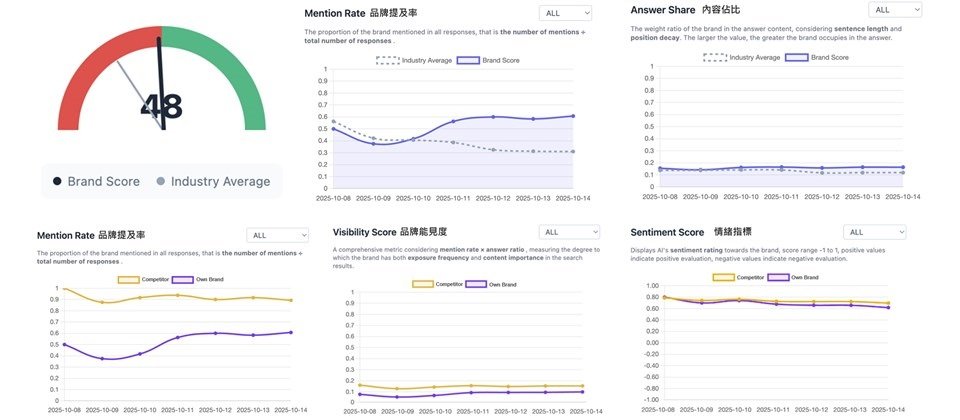Open ALL dropdown of Mention Rate competitor chart
Image resolution: width=960 pixels, height=420 pixels.
273,235
